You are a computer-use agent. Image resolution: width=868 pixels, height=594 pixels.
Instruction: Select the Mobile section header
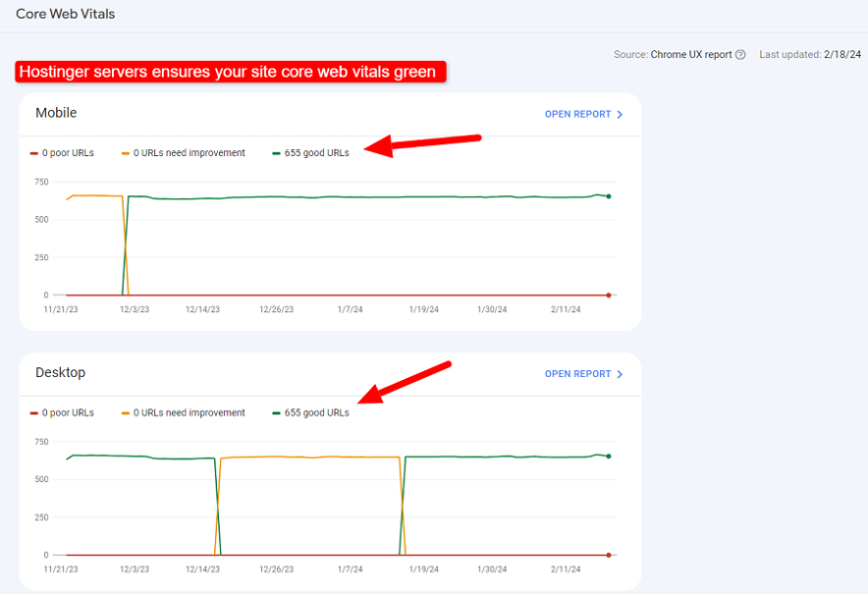click(56, 113)
